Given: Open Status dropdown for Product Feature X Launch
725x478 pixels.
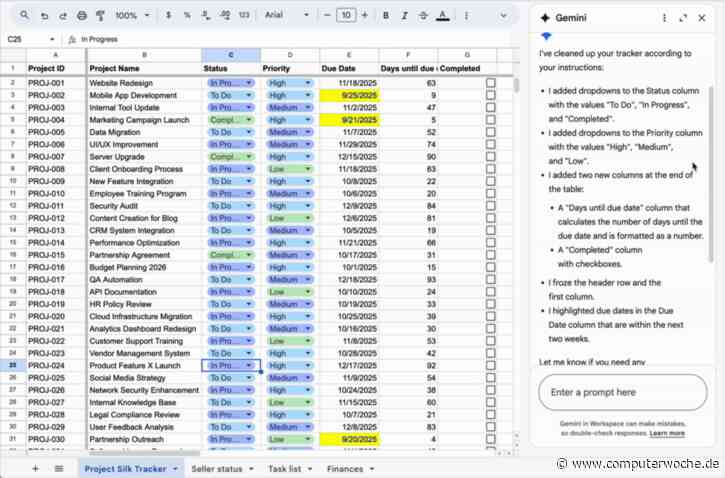Looking at the screenshot, I should pyautogui.click(x=249, y=366).
